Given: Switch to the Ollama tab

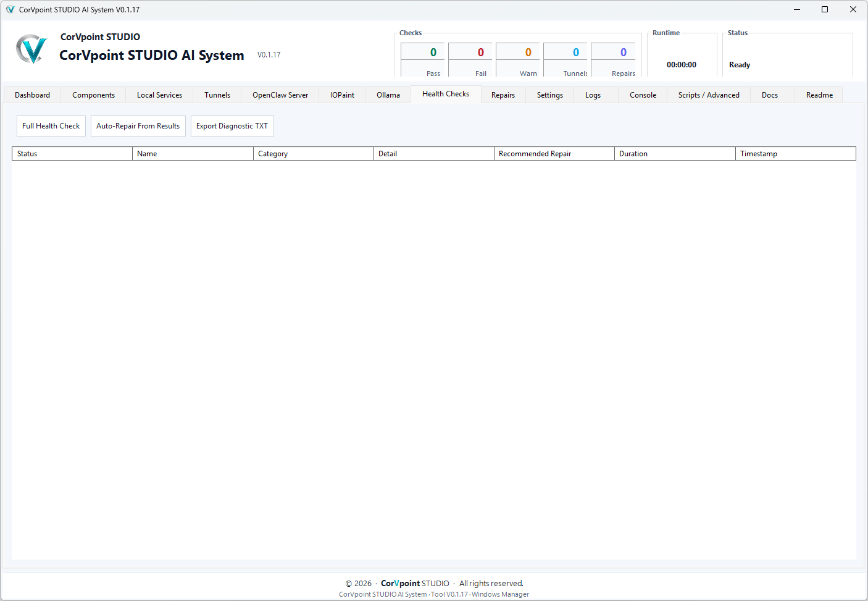Looking at the screenshot, I should pos(388,95).
